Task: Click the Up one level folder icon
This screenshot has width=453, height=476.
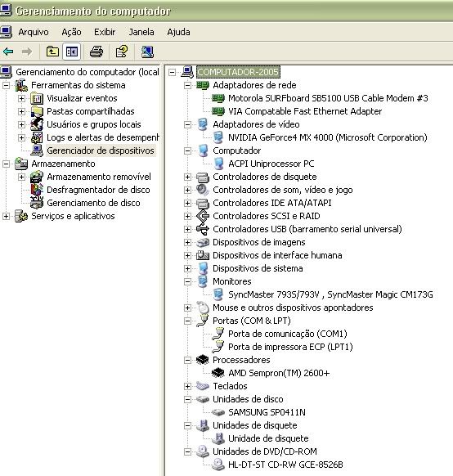Action: [52, 52]
